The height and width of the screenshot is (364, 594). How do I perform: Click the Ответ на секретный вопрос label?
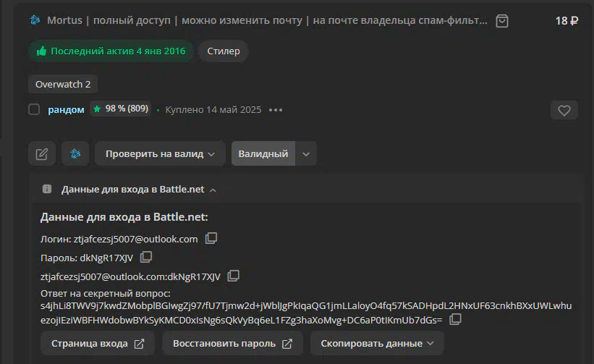pyautogui.click(x=106, y=293)
